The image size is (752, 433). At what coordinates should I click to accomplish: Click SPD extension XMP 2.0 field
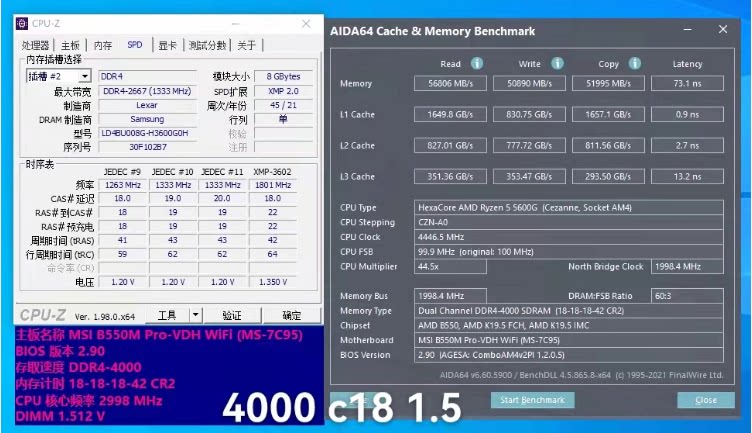(283, 91)
